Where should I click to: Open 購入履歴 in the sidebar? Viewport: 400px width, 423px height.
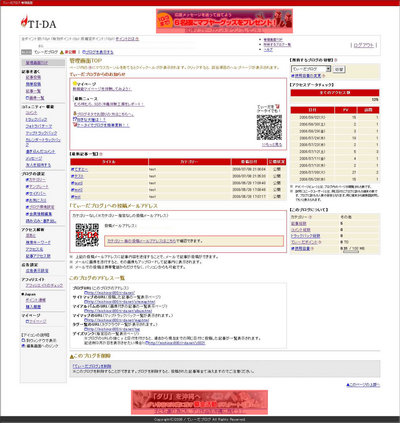(x=33, y=307)
